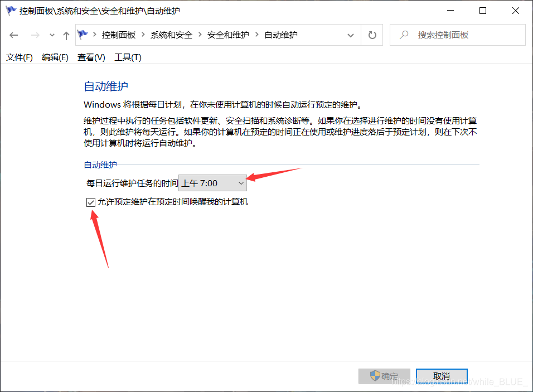This screenshot has height=392, width=533.
Task: Select 安全和维护 in the address breadcrumb
Action: pos(228,35)
